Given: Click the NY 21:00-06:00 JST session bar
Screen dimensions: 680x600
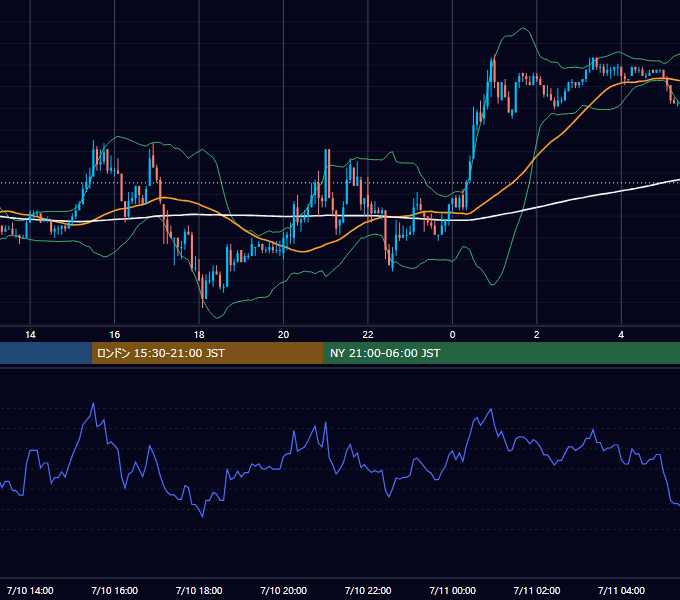Looking at the screenshot, I should click(502, 353).
